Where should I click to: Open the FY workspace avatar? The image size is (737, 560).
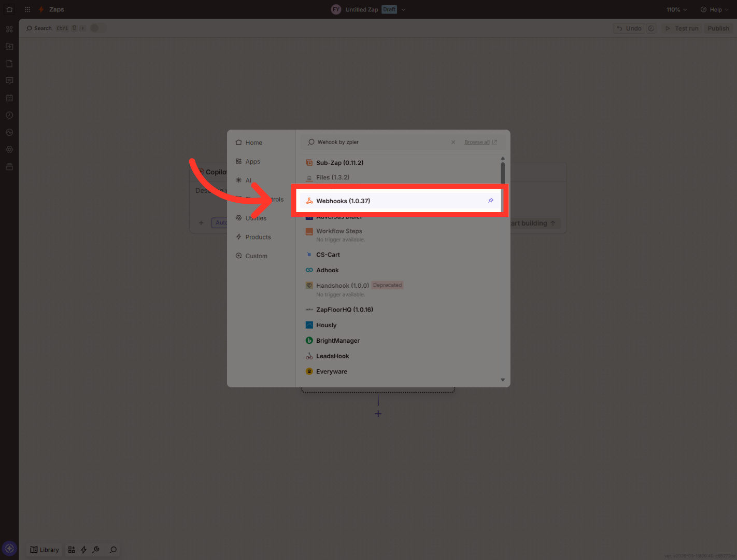336,9
